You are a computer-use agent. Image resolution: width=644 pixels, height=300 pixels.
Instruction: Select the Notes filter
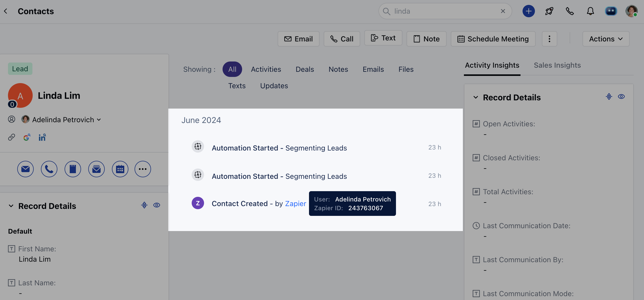click(338, 69)
